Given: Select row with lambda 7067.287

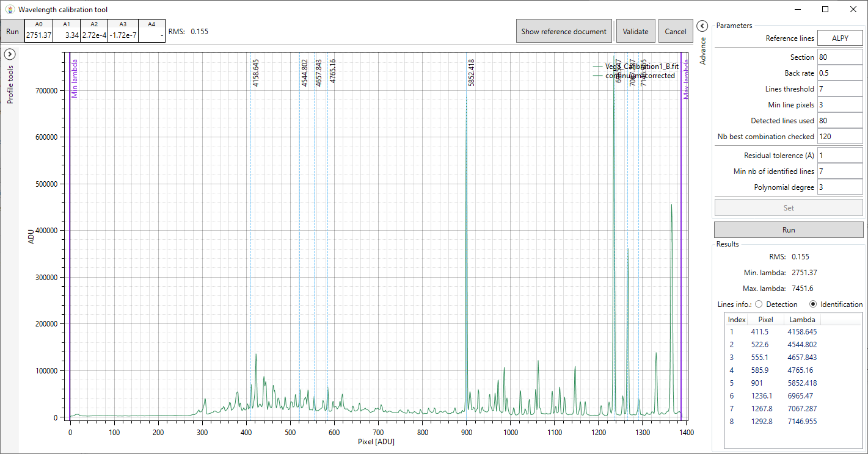Looking at the screenshot, I should (x=793, y=409).
